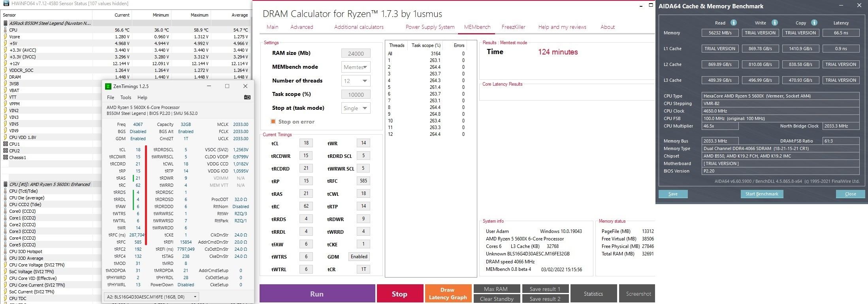Click the HWiNFO64 title bar icon
Image resolution: width=868 pixels, height=304 pixels.
coord(6,4)
